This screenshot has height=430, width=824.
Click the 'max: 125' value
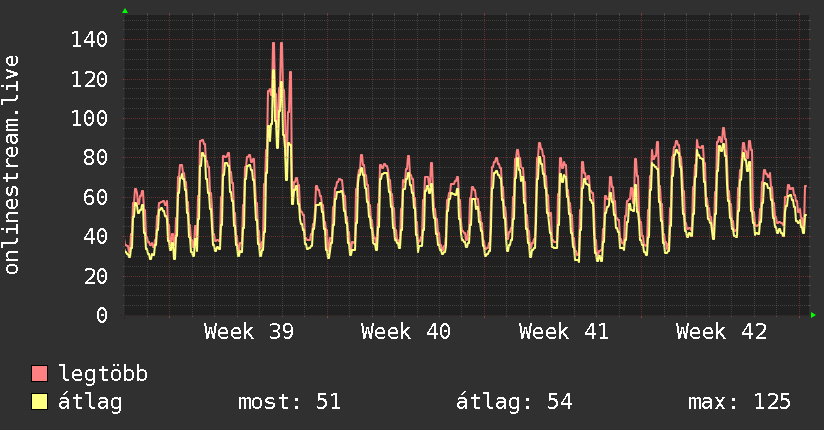click(x=739, y=402)
